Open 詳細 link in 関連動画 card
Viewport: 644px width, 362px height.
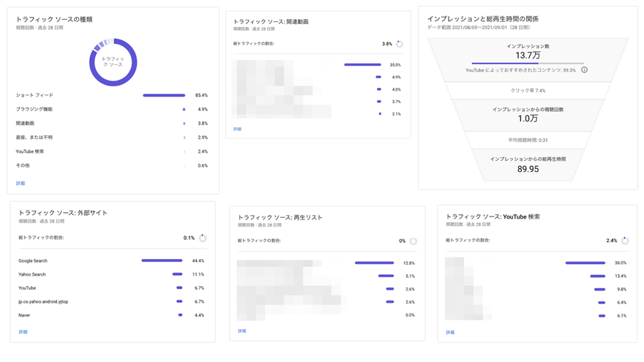(237, 129)
